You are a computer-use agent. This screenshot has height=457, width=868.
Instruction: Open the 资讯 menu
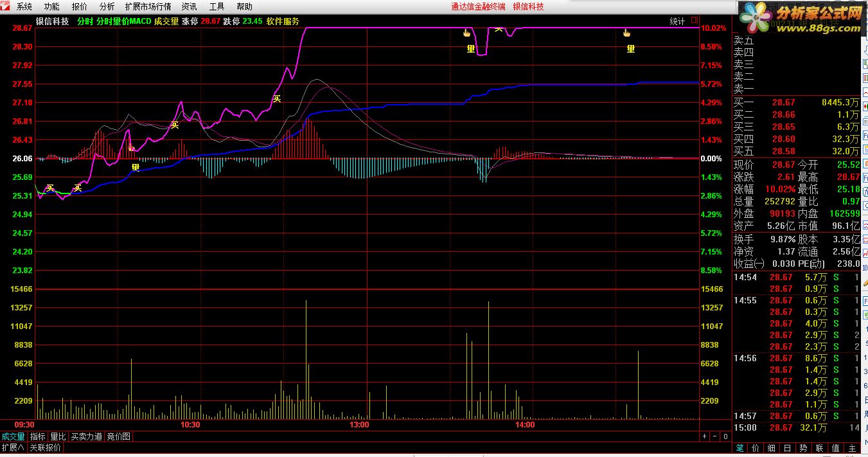[189, 6]
